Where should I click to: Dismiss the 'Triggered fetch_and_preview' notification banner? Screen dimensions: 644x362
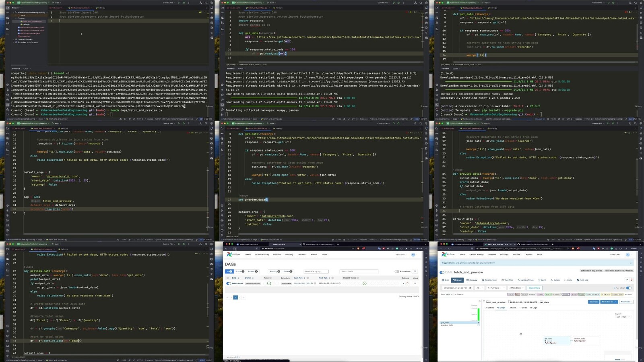[x=631, y=263]
